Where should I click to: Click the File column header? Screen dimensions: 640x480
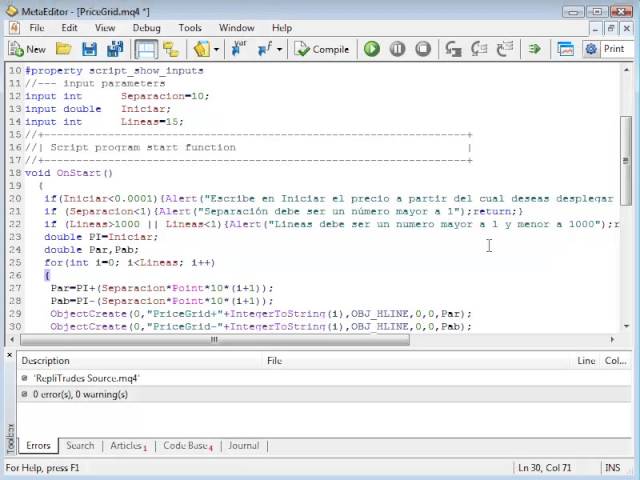pyautogui.click(x=417, y=361)
